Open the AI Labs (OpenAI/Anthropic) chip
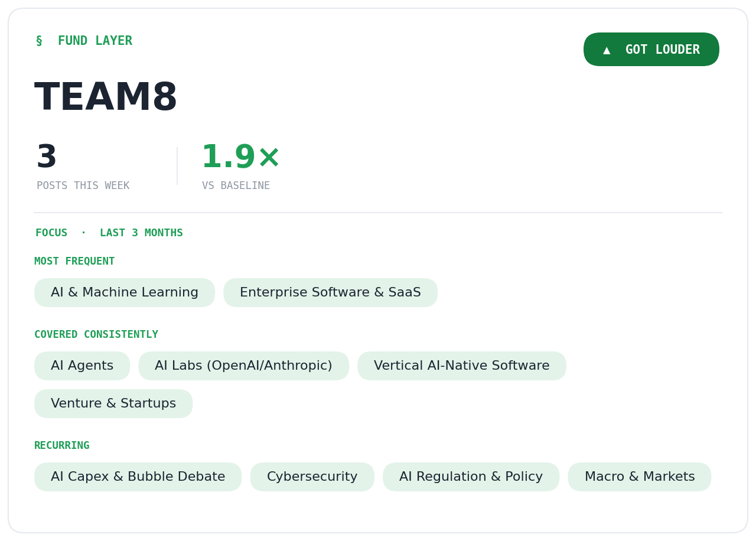This screenshot has height=541, width=756. [x=243, y=366]
